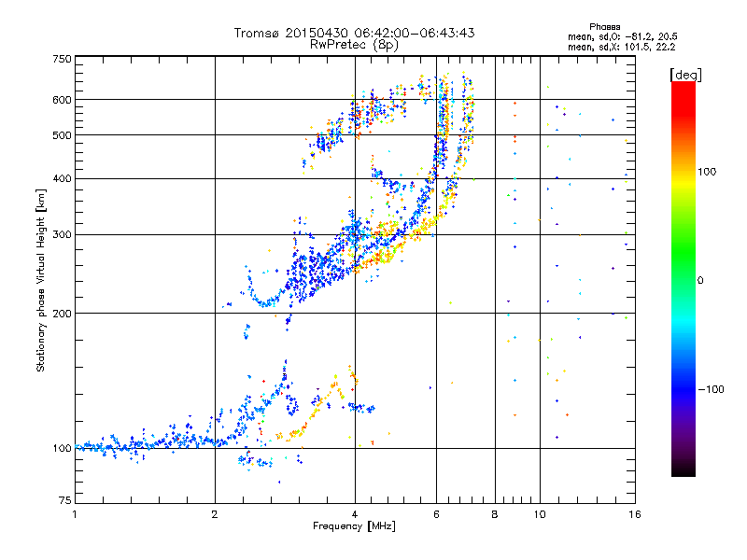747x560 pixels.
Task: Click the colorbar tick label "-100"
Action: (x=712, y=389)
